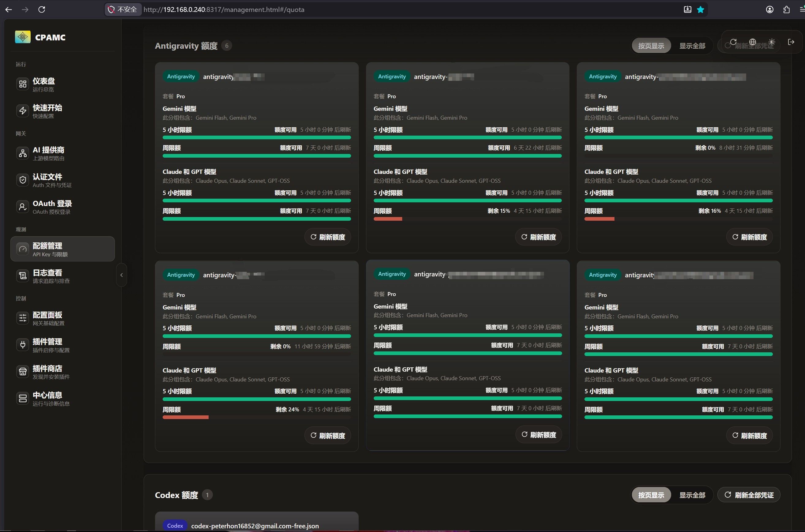Image resolution: width=805 pixels, height=532 pixels.
Task: Open browser profile account icon
Action: tap(770, 9)
